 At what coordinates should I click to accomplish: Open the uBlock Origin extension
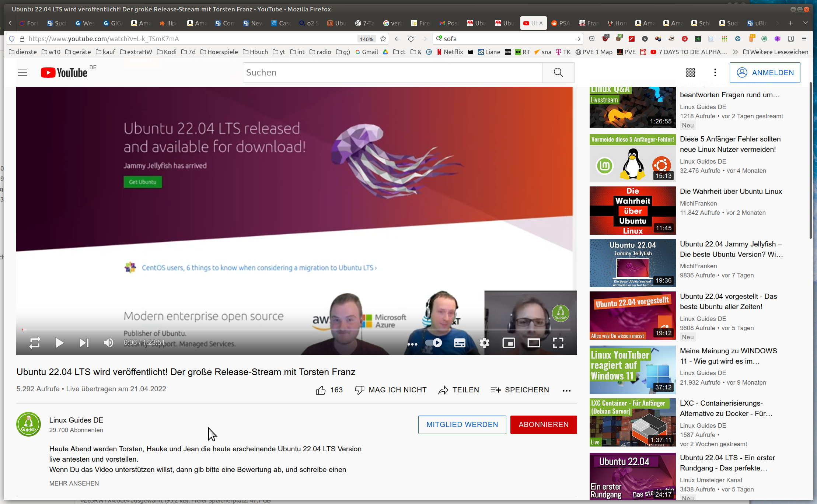coord(606,39)
